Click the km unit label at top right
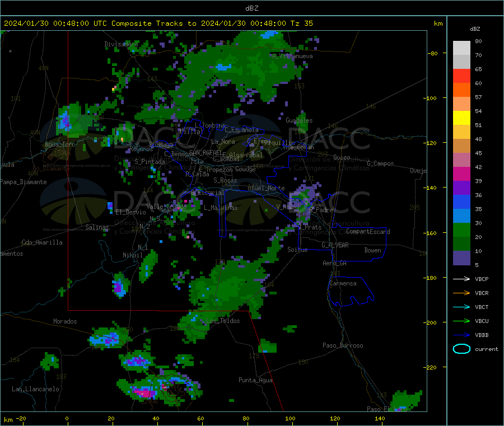The image size is (504, 426). point(438,24)
